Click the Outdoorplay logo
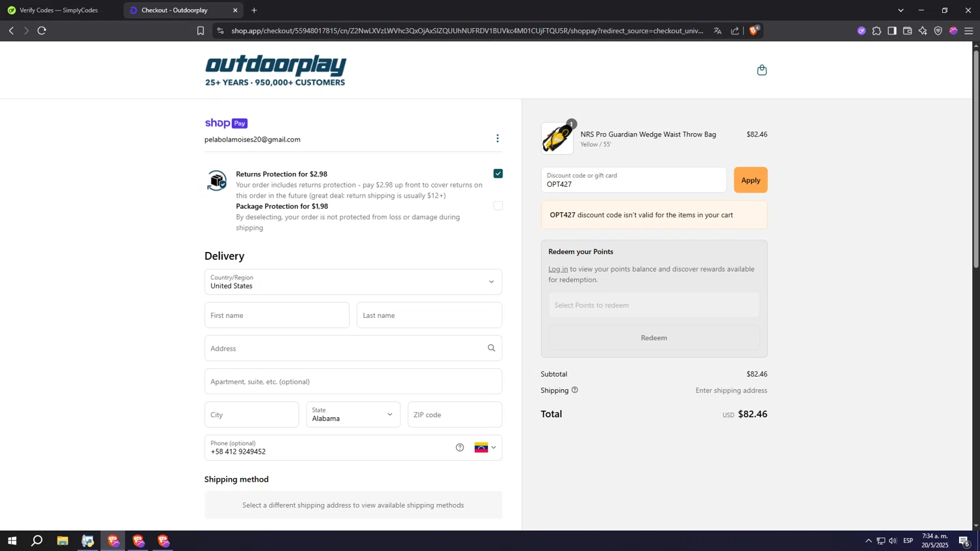This screenshot has height=551, width=980. pyautogui.click(x=276, y=71)
